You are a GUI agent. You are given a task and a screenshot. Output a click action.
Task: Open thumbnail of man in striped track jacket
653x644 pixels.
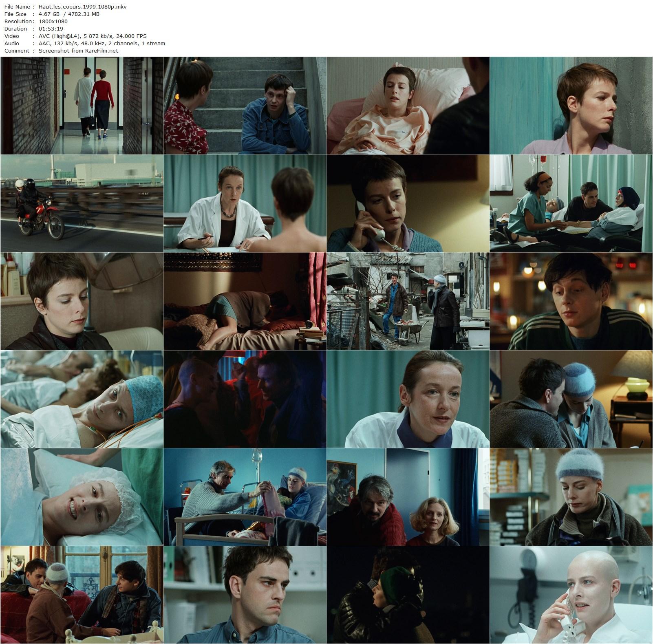pos(571,301)
